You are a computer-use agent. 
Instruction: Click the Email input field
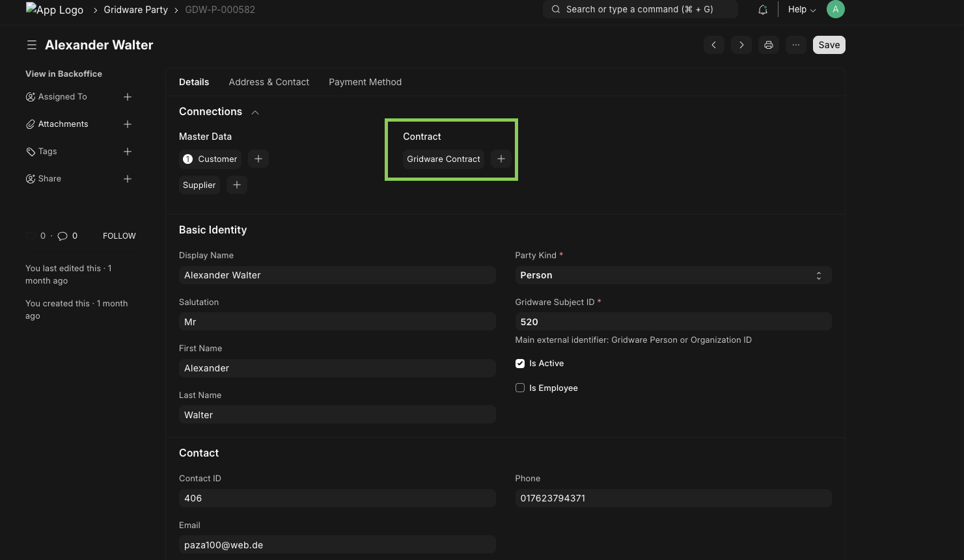(337, 545)
